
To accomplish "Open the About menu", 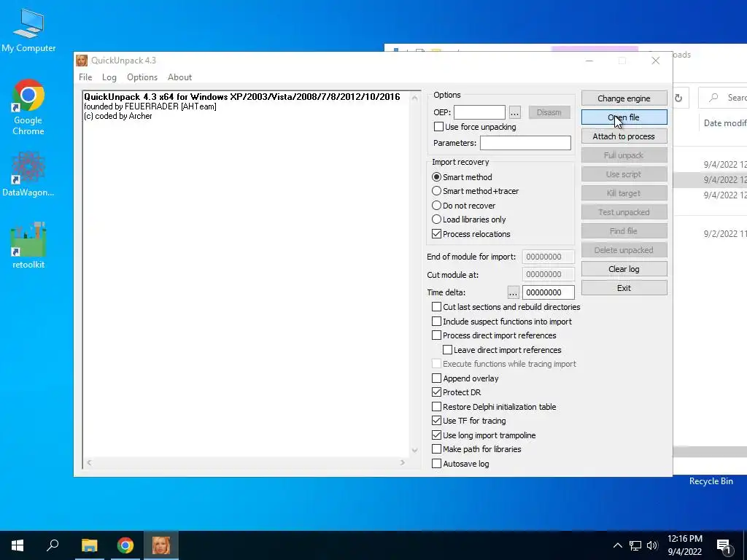I will point(179,77).
